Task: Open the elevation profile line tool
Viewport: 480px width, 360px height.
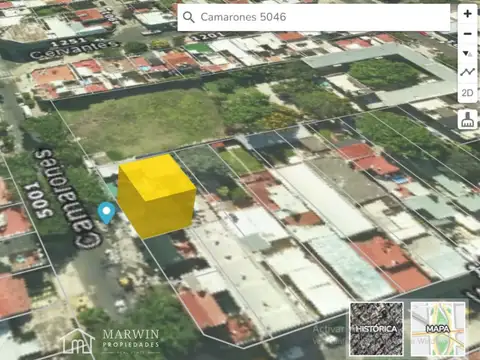Action: 467,72
